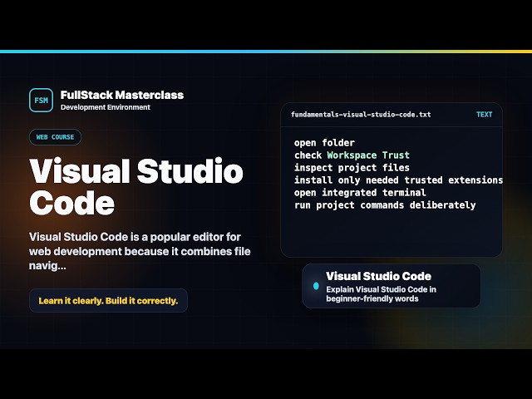Click the Development Environment subtitle
532x399 pixels.
106,107
